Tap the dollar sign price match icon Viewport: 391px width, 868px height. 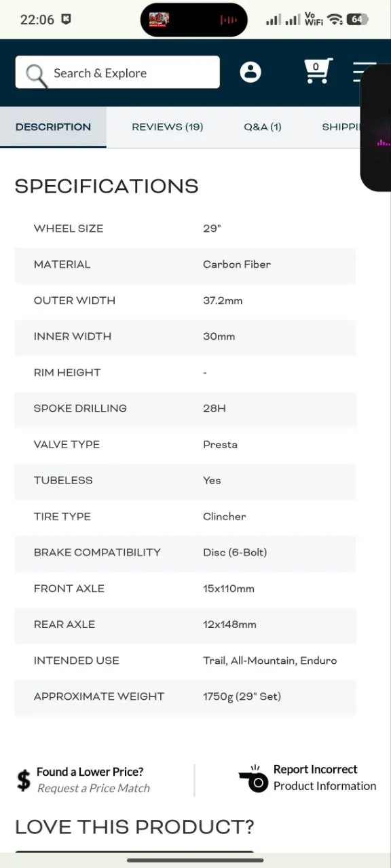point(24,781)
